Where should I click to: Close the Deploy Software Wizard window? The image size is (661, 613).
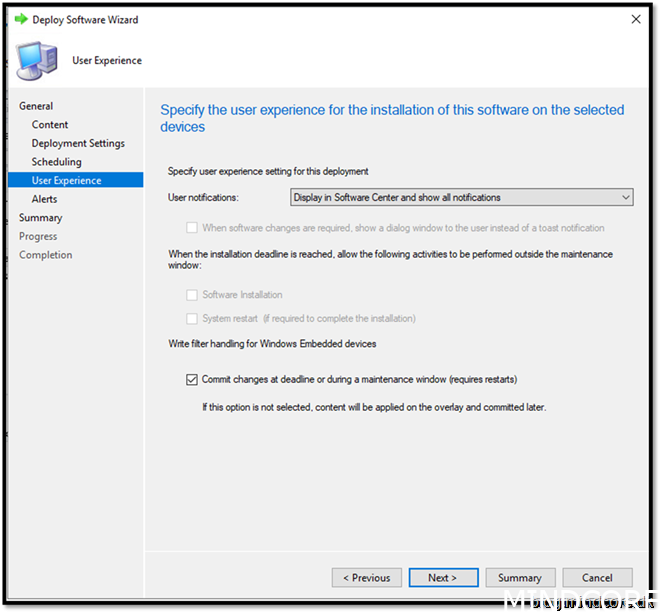(x=636, y=19)
